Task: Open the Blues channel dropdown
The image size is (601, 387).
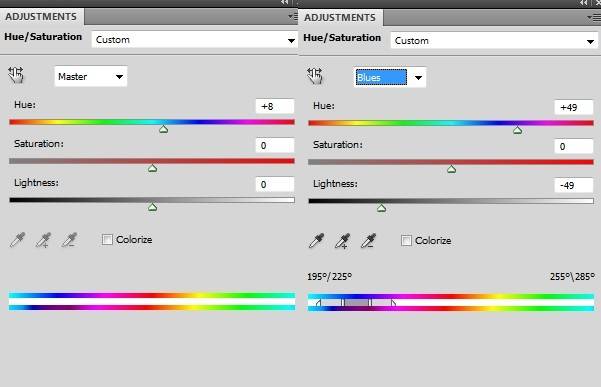Action: pos(390,77)
